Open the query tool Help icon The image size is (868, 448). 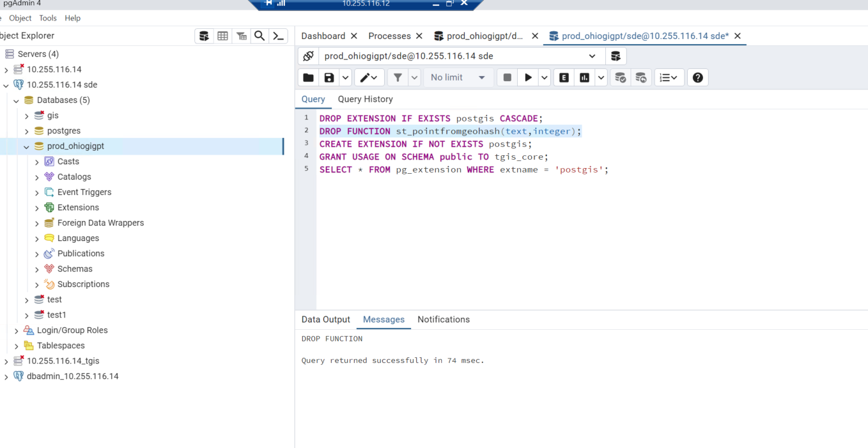(697, 77)
